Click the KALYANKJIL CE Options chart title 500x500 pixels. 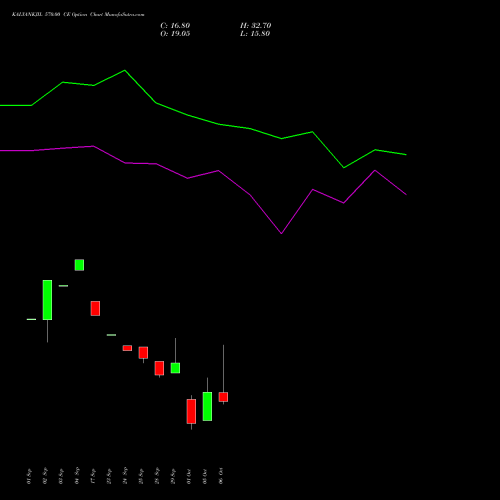click(x=78, y=15)
